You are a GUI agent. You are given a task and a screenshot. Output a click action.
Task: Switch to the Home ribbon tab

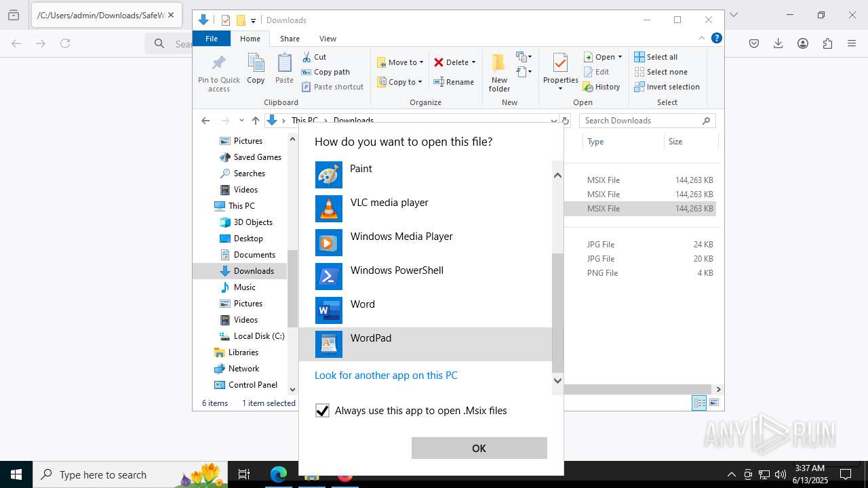[x=250, y=39]
